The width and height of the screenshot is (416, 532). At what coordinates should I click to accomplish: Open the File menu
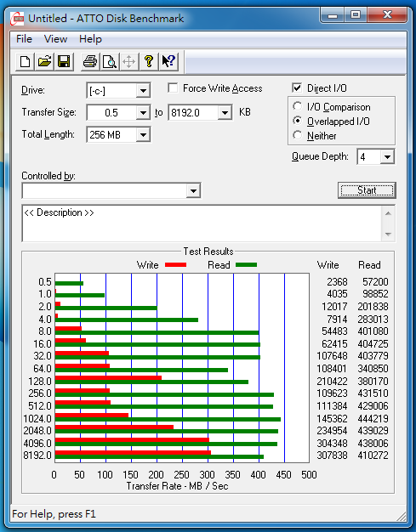24,39
